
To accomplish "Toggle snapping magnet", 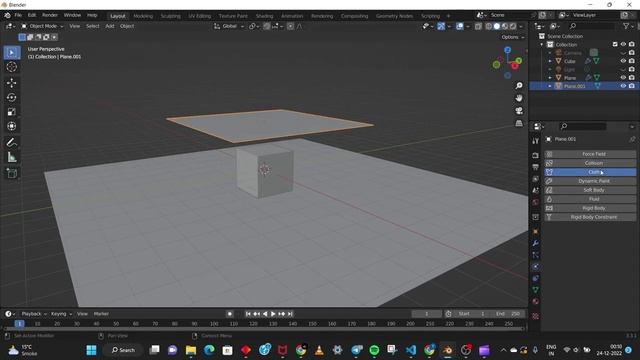I will point(267,26).
